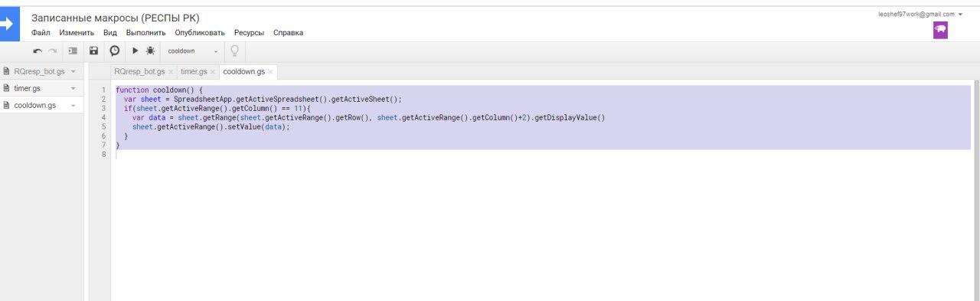The image size is (980, 301).
Task: Undo the last edit
Action: [38, 51]
